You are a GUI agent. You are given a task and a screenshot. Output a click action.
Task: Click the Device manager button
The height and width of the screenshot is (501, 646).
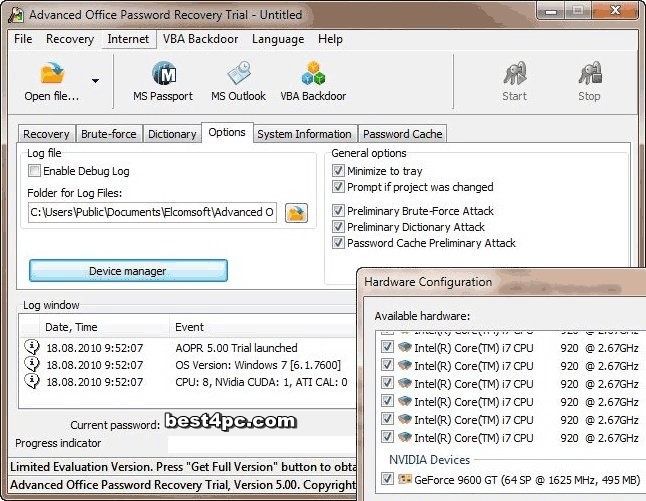pos(128,271)
